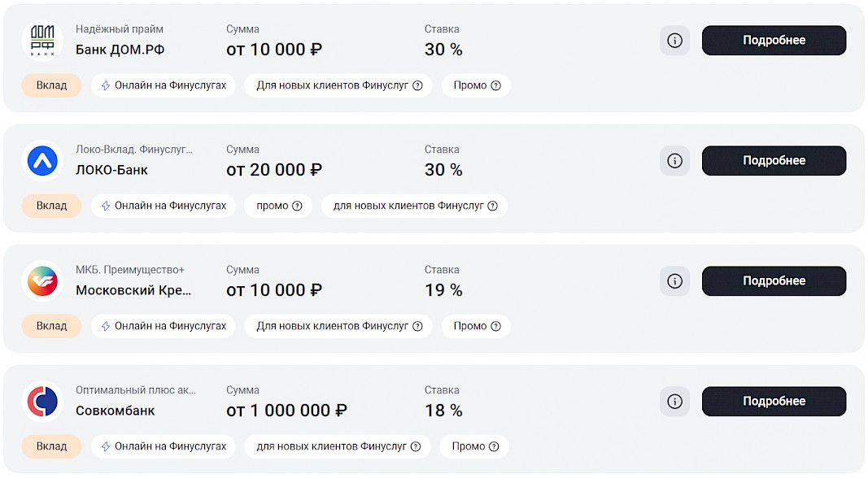Viewport: 868px width, 478px height.
Task: Click Онлайн на Финуслугах tag for ЛОКО-Банк
Action: point(164,206)
